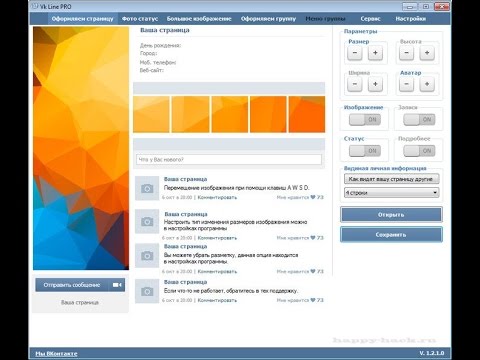Click camera avatar of 'Вы можете убрать разметку' post
480x360 pixels.
147,256
